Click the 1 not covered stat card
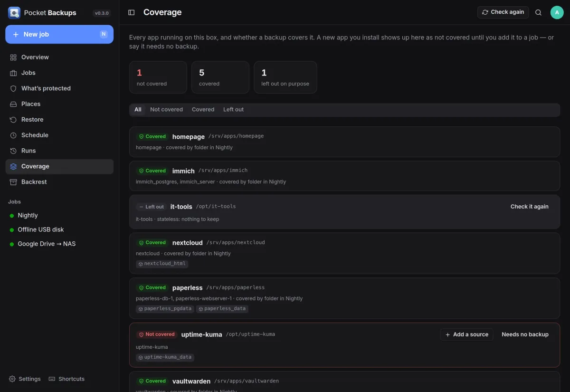Screen dimensions: 570x392 tap(158, 77)
